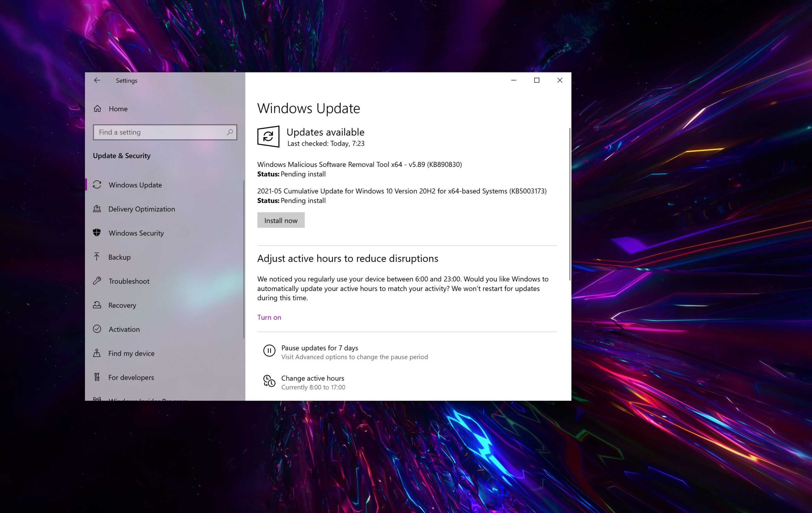Click the pause circle icon
Image resolution: width=812 pixels, height=513 pixels.
[x=269, y=351]
